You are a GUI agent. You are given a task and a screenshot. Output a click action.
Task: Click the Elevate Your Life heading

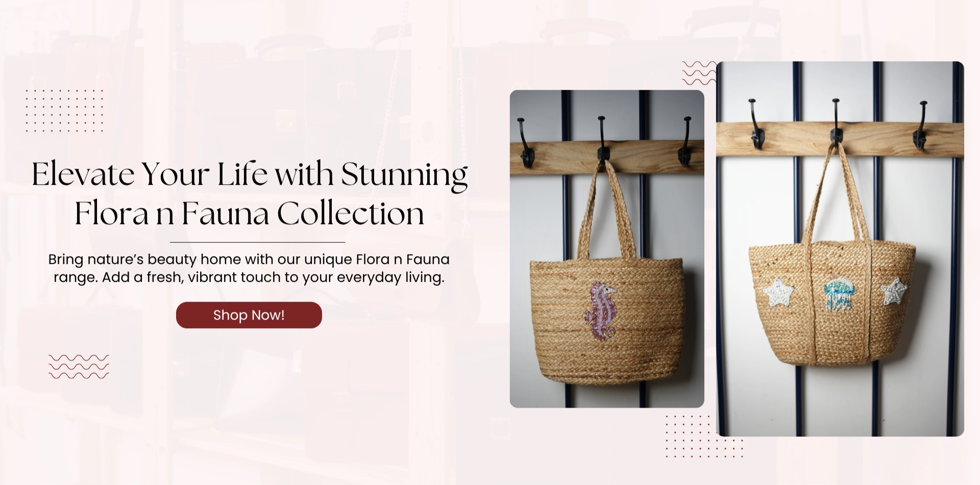(x=250, y=193)
